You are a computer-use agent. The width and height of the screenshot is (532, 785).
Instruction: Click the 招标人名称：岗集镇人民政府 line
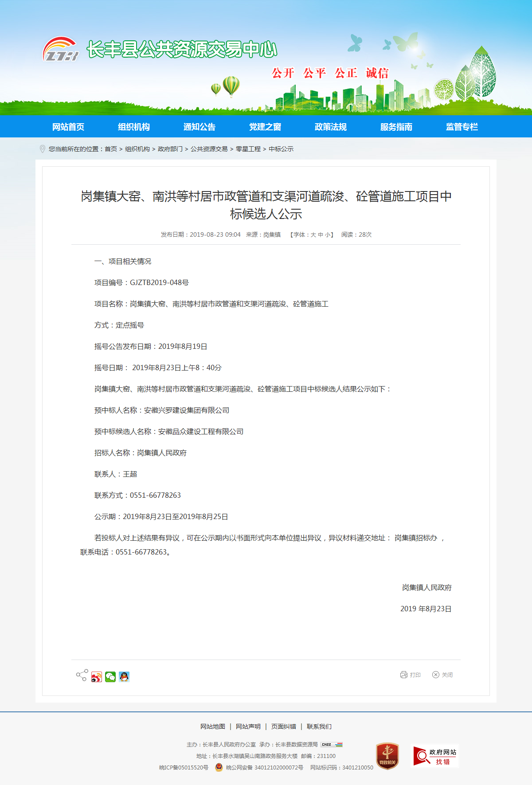141,453
